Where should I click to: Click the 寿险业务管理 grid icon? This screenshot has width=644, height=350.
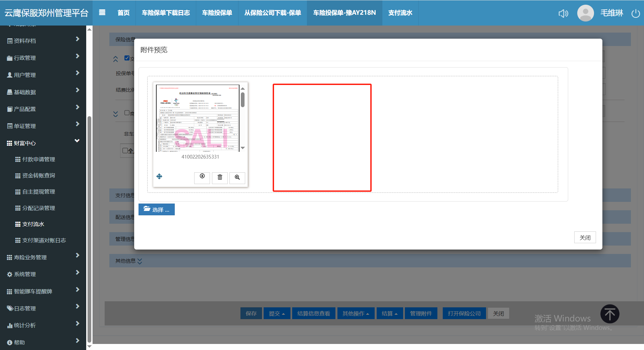9,258
